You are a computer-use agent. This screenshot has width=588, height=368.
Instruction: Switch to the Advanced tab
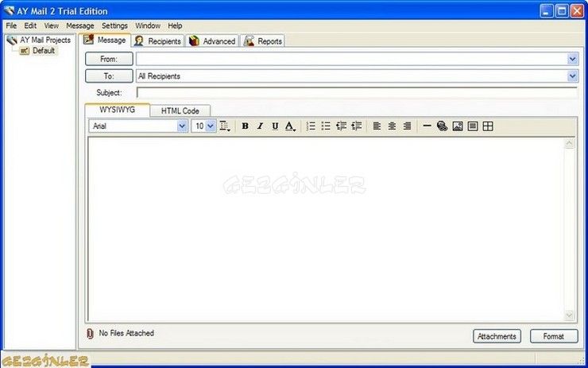(212, 41)
